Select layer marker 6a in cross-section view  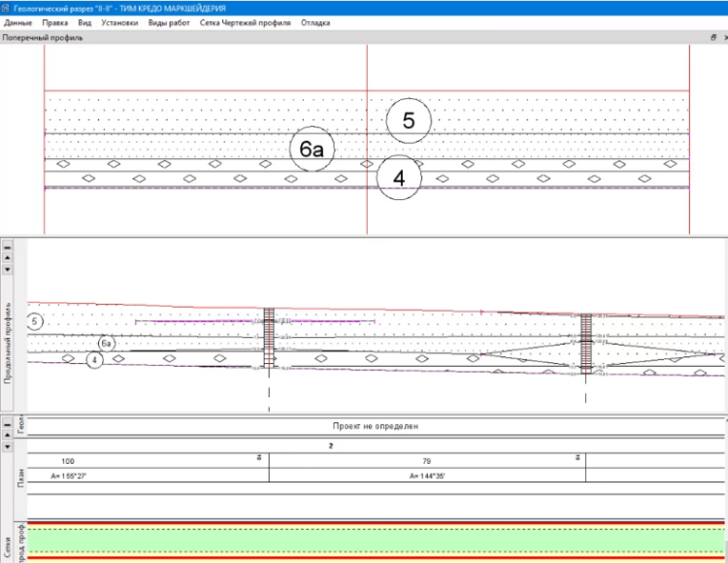coord(312,149)
